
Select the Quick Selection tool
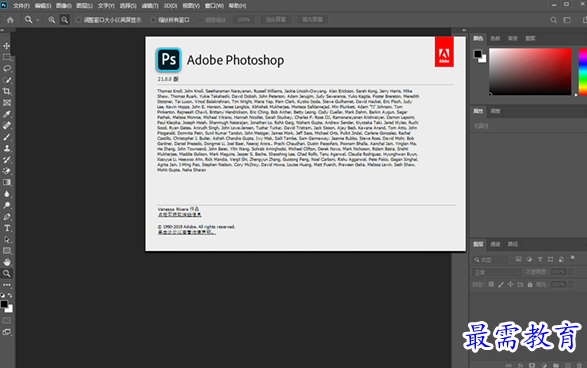(x=7, y=80)
